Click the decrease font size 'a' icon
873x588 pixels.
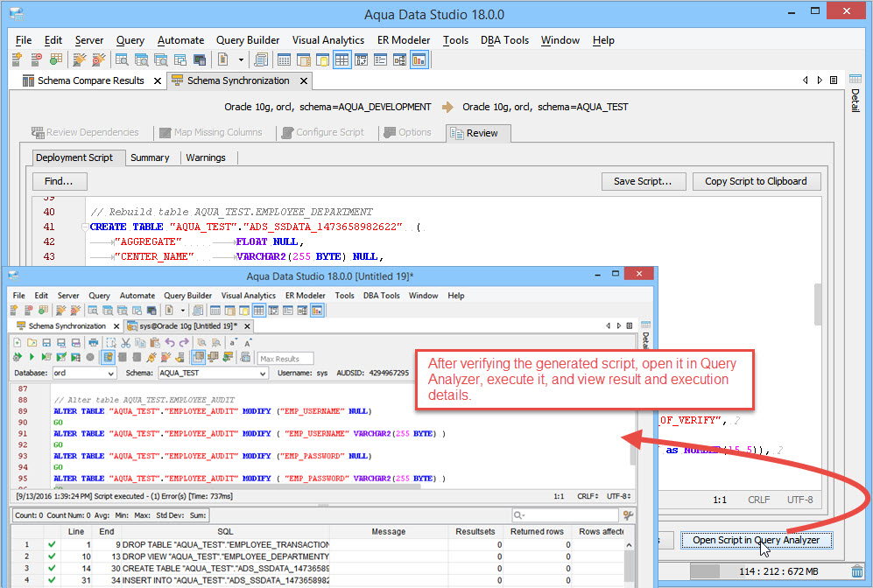tap(233, 343)
